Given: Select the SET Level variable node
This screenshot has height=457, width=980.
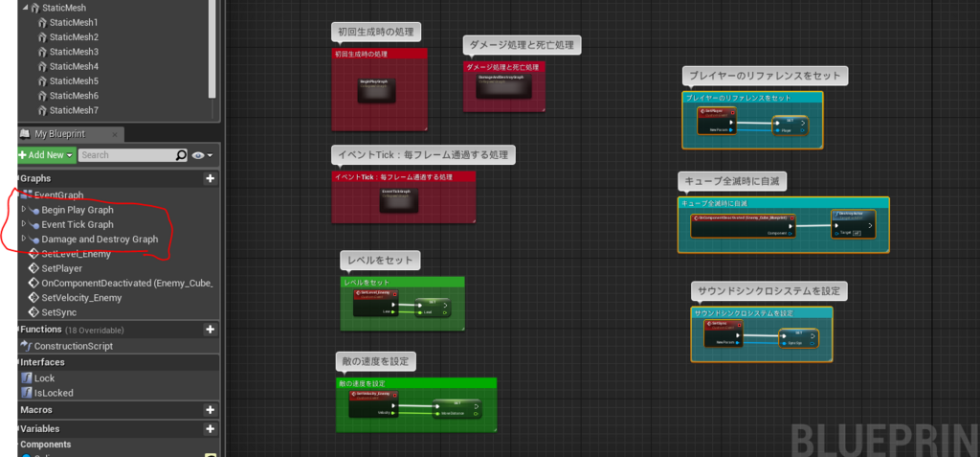Looking at the screenshot, I should tap(432, 307).
